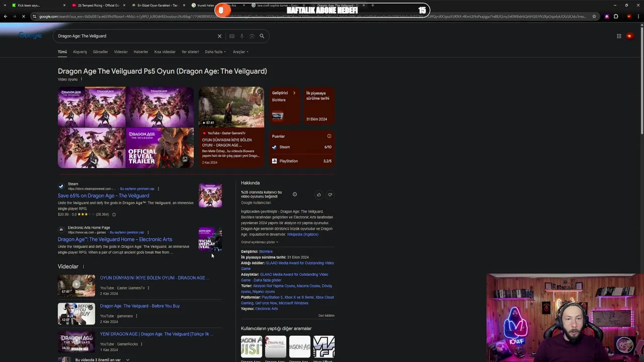Screen dimensions: 644x362
Task: Click the page vertical scrollbar
Action: 641,80
